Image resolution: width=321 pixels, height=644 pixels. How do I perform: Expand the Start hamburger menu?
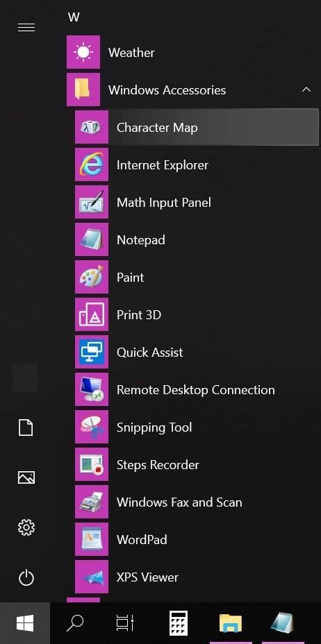[26, 28]
